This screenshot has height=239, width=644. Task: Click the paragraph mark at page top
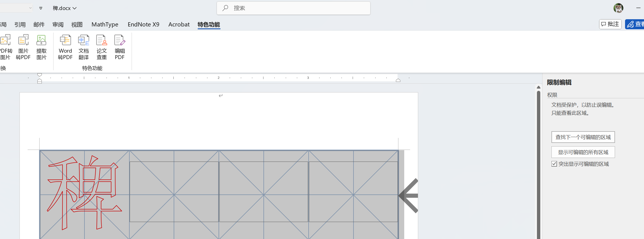[x=221, y=96]
